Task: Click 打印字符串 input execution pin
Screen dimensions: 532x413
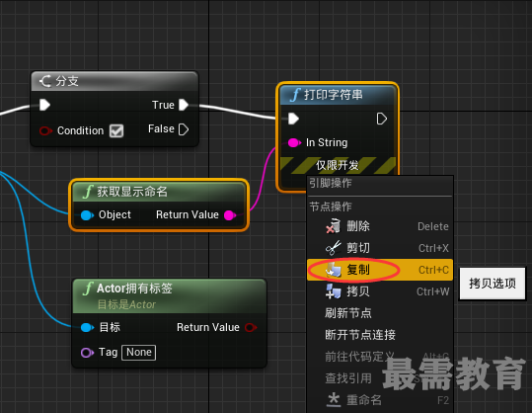Action: tap(293, 119)
